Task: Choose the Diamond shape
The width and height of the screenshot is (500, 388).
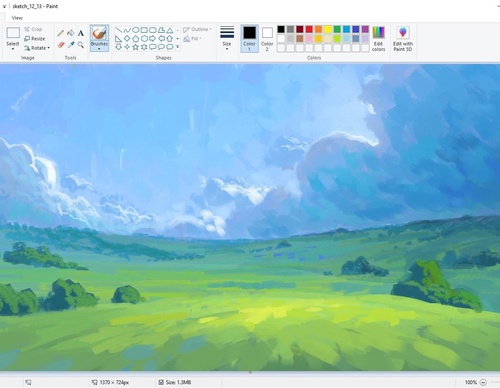Action: click(x=127, y=39)
